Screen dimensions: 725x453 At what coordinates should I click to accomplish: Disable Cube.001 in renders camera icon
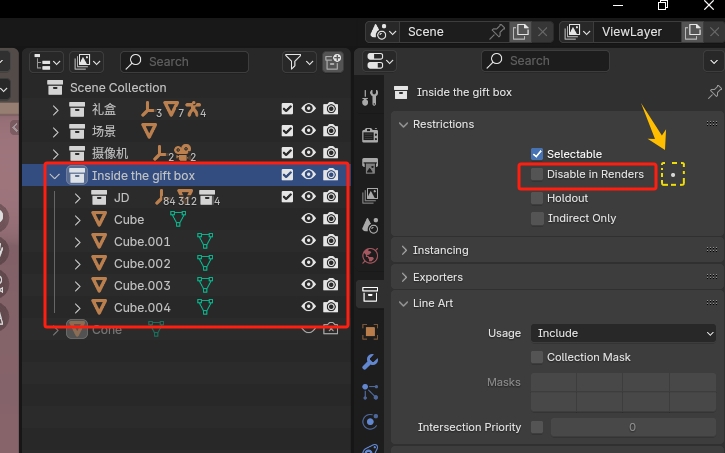330,241
